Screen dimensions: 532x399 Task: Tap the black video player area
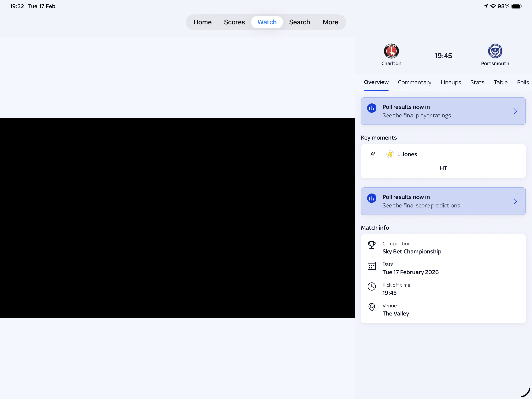177,218
